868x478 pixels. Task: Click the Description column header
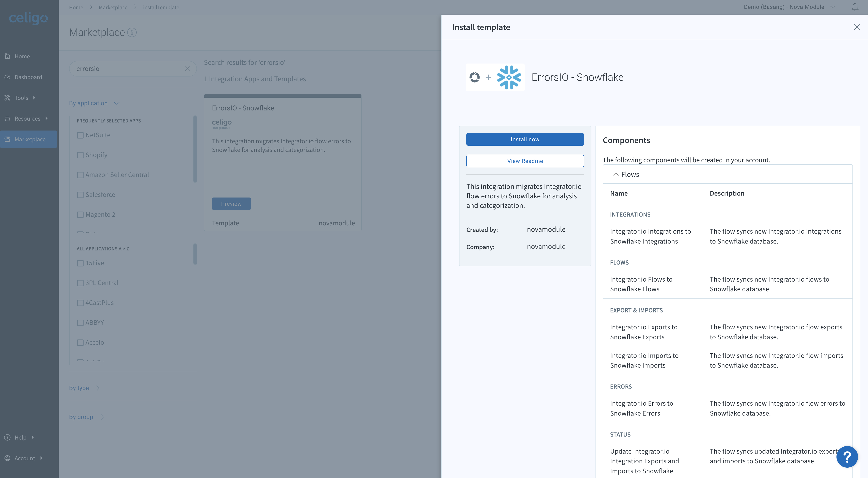(727, 193)
